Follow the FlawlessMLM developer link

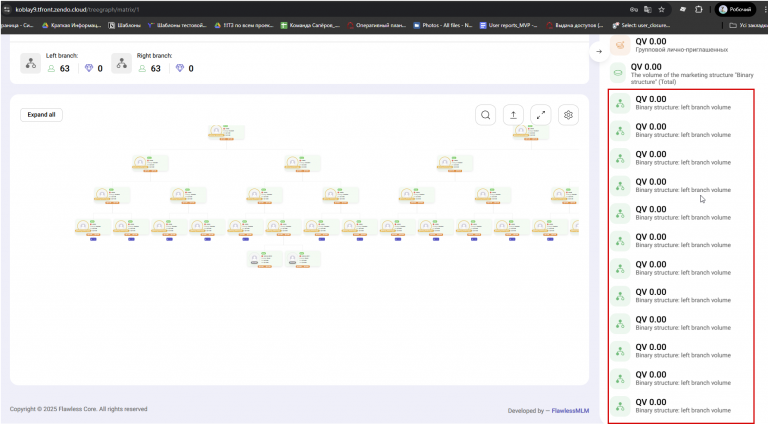tap(570, 411)
